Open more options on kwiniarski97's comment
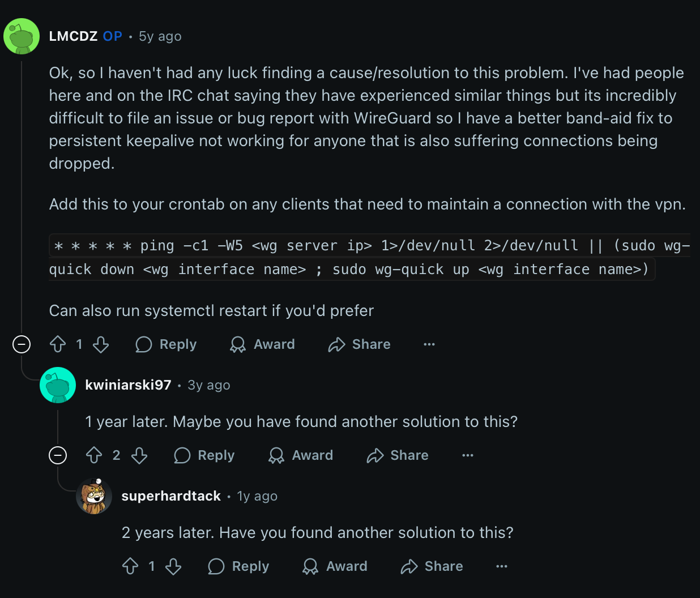700x598 pixels. [x=468, y=455]
